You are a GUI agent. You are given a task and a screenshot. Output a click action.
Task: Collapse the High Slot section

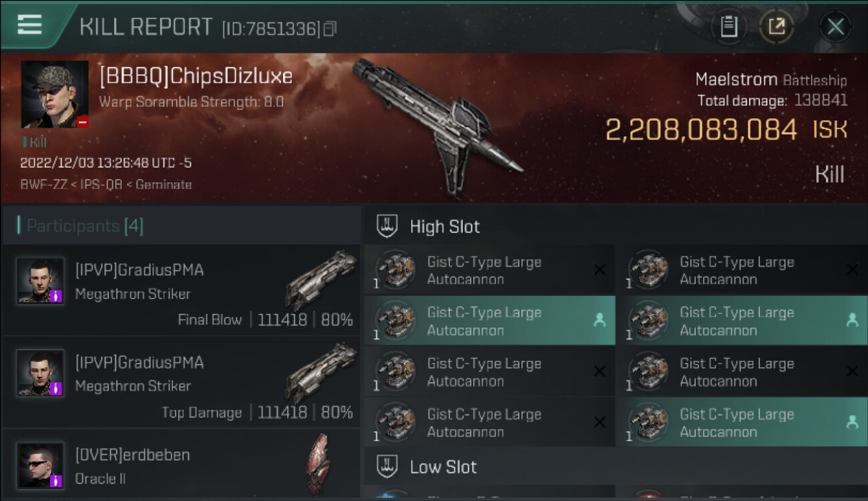[387, 226]
